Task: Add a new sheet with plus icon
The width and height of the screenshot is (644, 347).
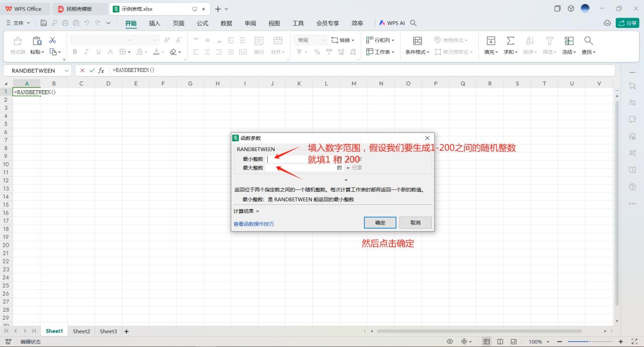Action: click(x=126, y=331)
